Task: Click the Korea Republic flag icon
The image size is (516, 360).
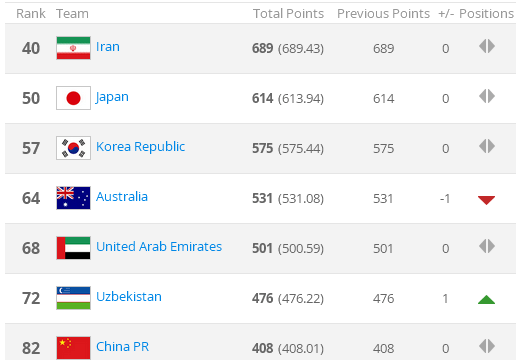Action: click(73, 148)
